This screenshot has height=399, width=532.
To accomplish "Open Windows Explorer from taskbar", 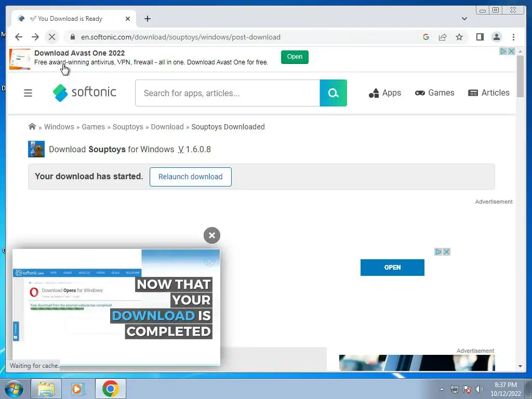I will pos(46,389).
